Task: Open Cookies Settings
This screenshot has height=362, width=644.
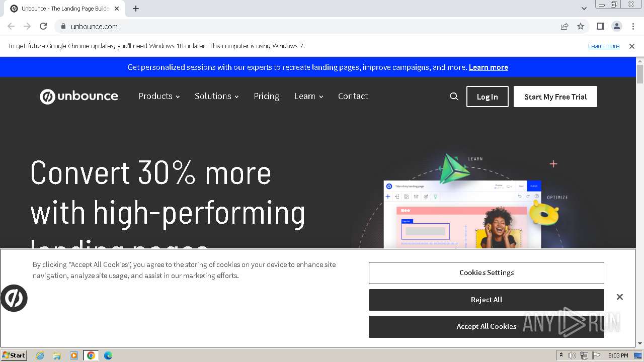Action: (x=486, y=273)
